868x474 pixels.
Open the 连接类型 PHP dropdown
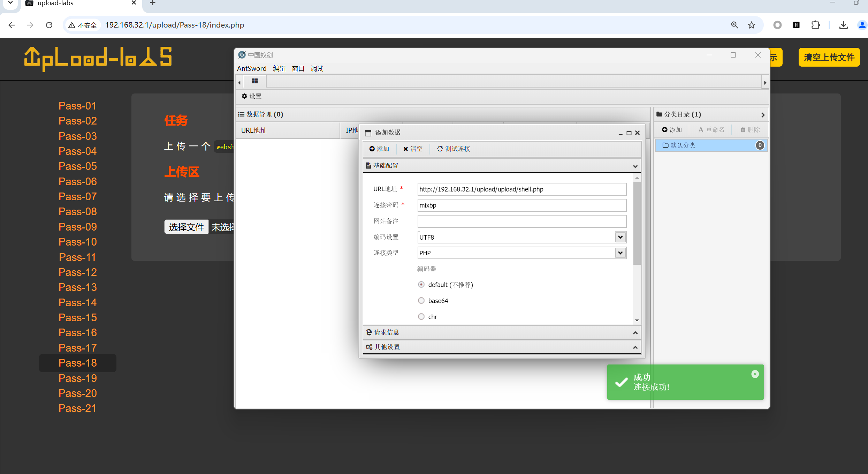tap(620, 253)
